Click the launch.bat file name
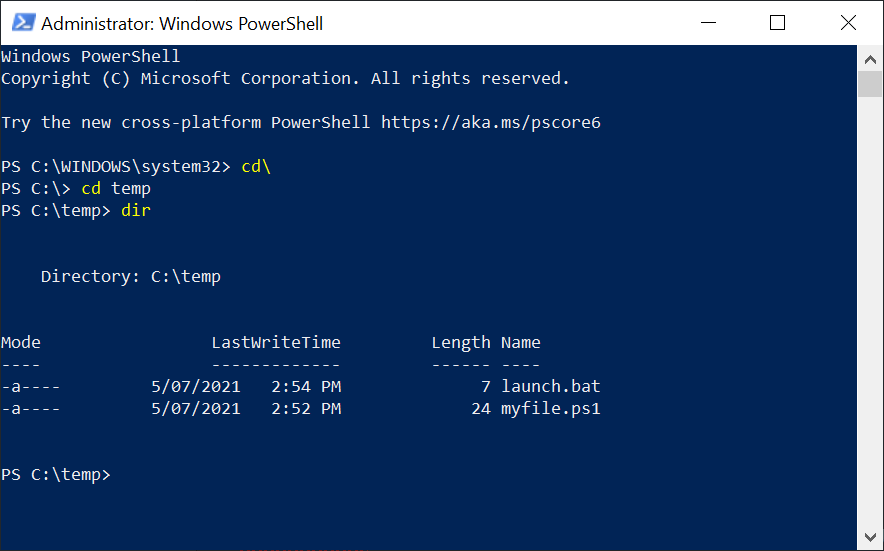884x551 pixels. 551,386
